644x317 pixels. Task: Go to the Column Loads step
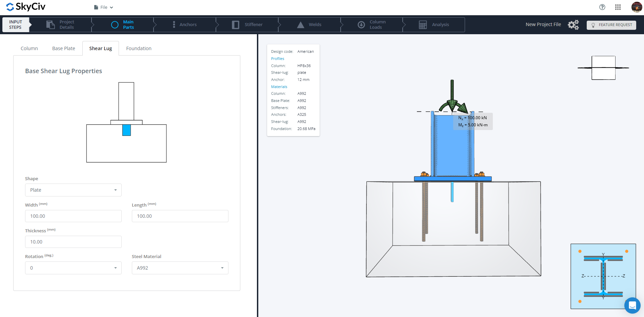click(371, 25)
